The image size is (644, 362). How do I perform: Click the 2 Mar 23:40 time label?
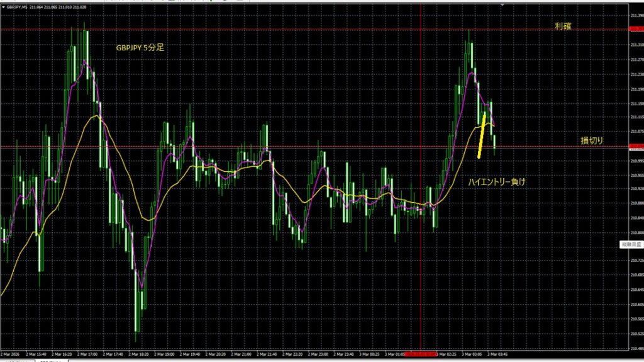pyautogui.click(x=344, y=354)
